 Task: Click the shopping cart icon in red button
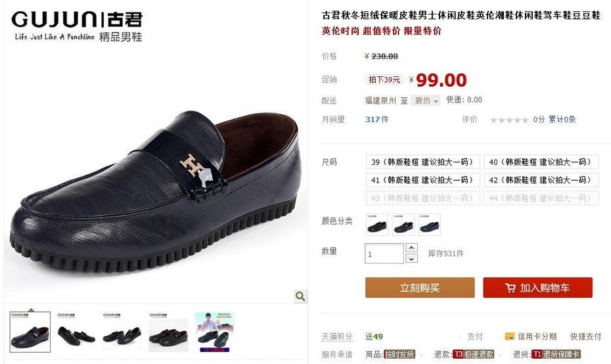point(510,288)
